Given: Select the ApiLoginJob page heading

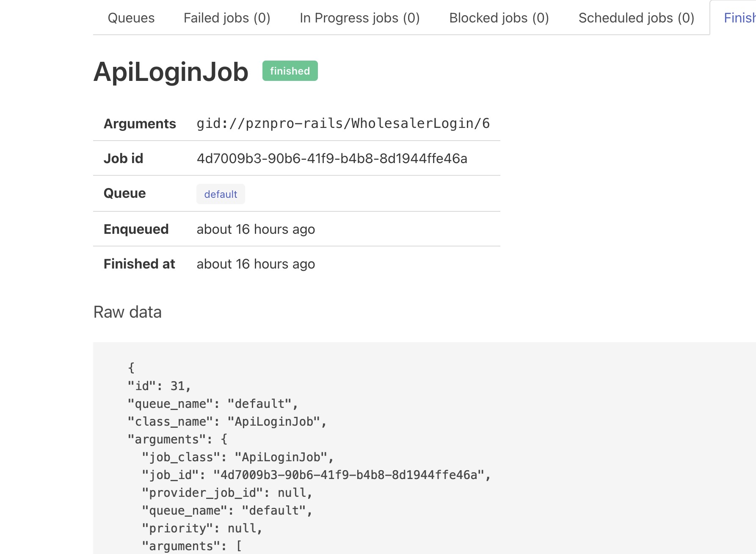Looking at the screenshot, I should (171, 72).
